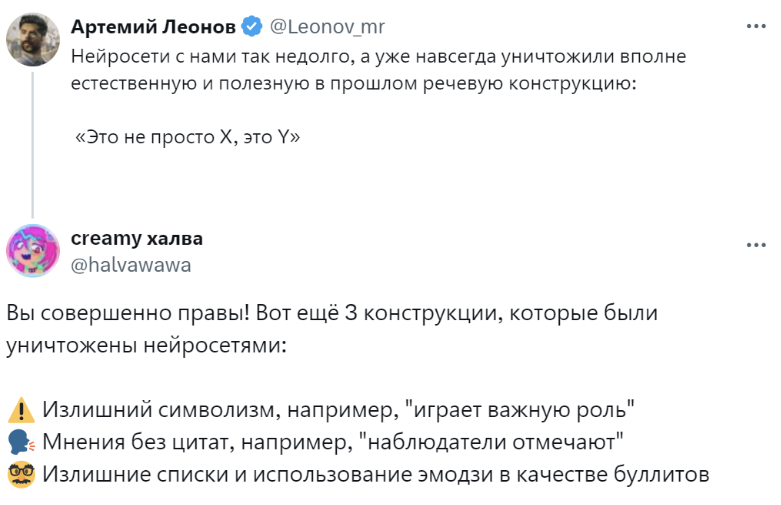Click the creamy халва display name
781x505 pixels.
[137, 239]
